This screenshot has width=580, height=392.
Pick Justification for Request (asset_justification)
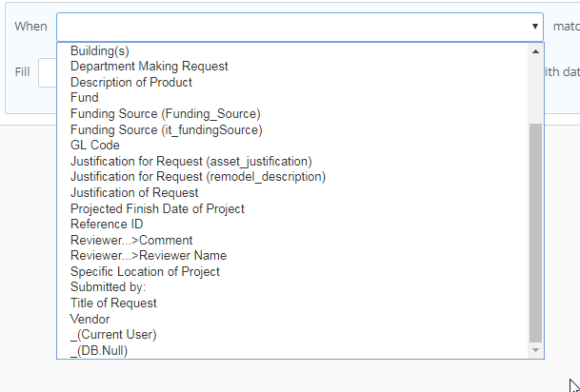click(x=191, y=162)
